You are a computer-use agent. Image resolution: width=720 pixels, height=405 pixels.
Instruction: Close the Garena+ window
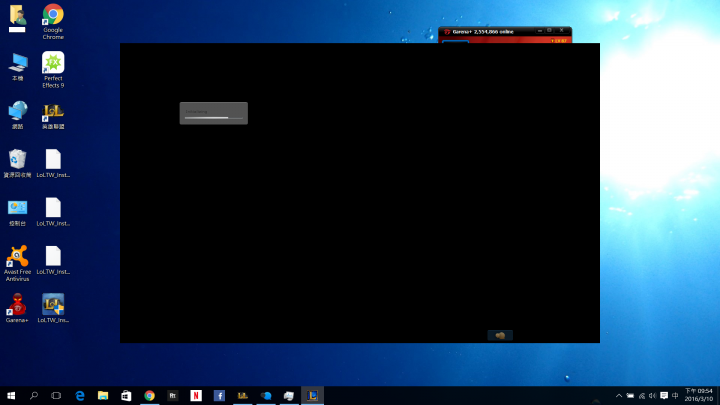562,31
